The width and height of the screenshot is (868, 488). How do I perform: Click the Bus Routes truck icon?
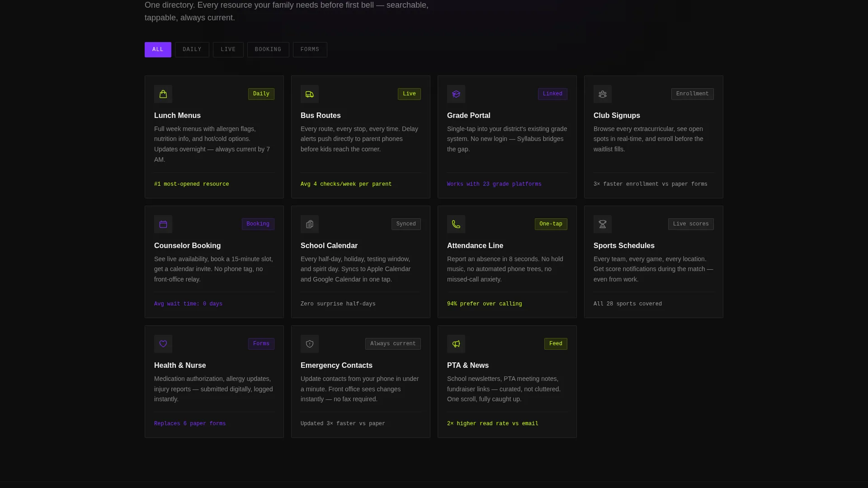tap(310, 94)
